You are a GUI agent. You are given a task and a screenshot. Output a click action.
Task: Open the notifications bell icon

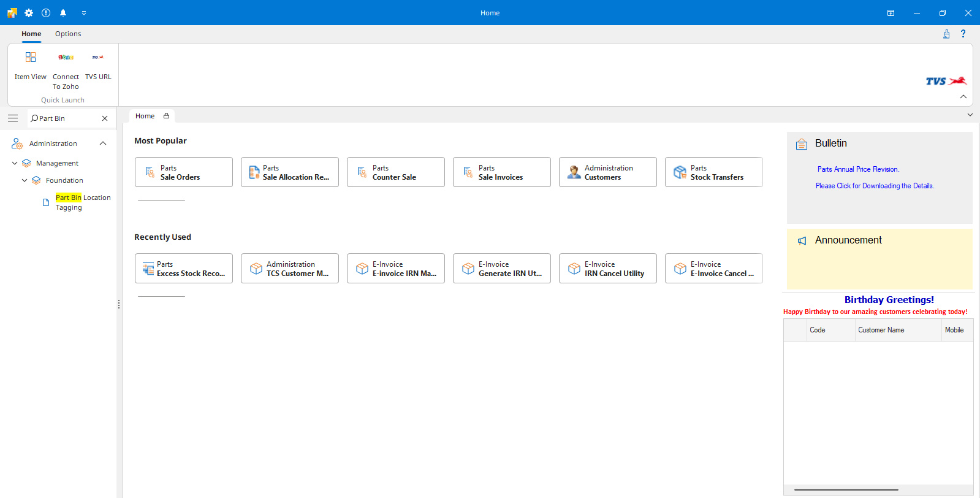(63, 13)
